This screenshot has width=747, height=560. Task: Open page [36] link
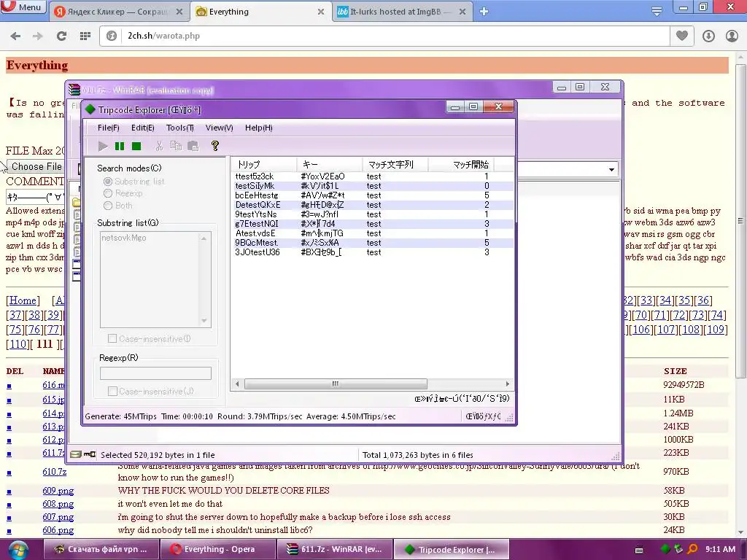(x=703, y=300)
